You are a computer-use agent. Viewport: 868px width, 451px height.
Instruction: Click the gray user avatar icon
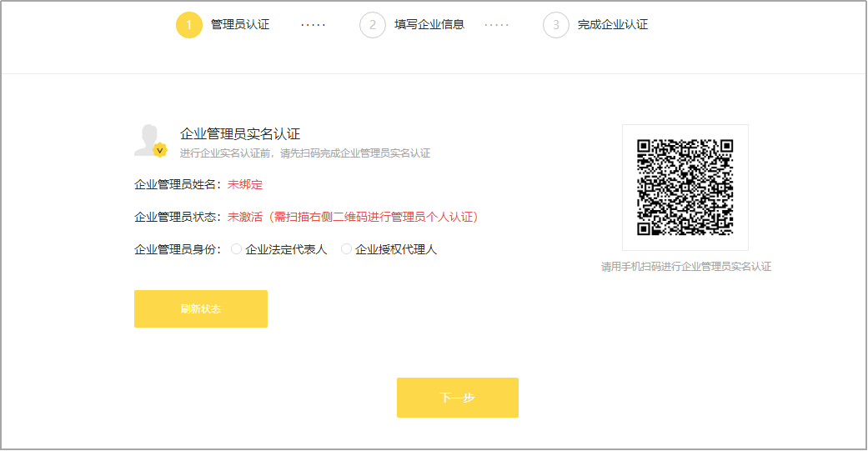tap(148, 139)
